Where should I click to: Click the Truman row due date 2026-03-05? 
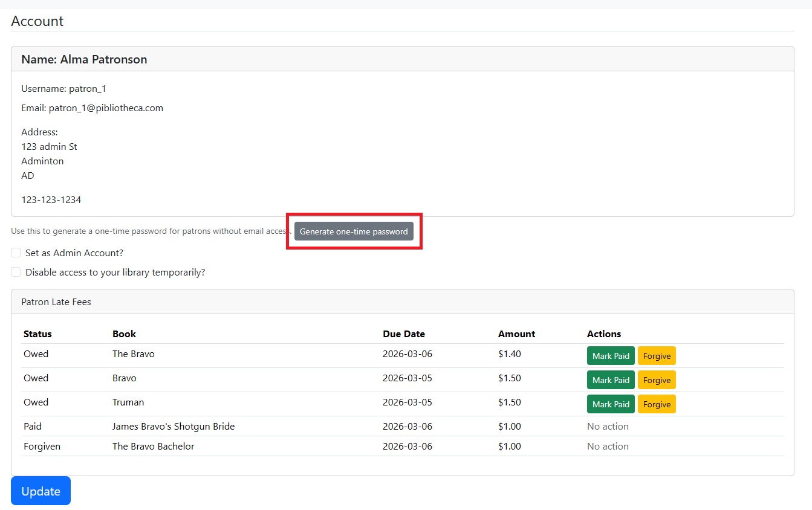[x=408, y=402]
